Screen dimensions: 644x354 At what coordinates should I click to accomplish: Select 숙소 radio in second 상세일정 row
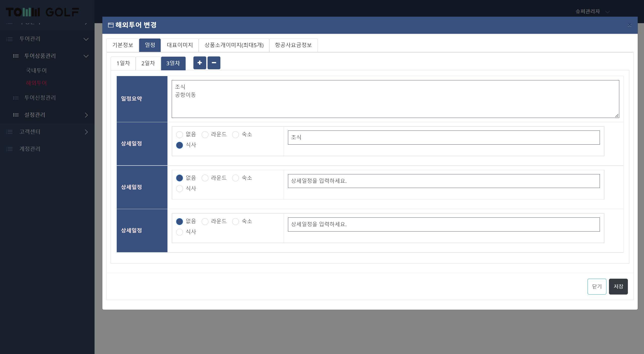236,178
